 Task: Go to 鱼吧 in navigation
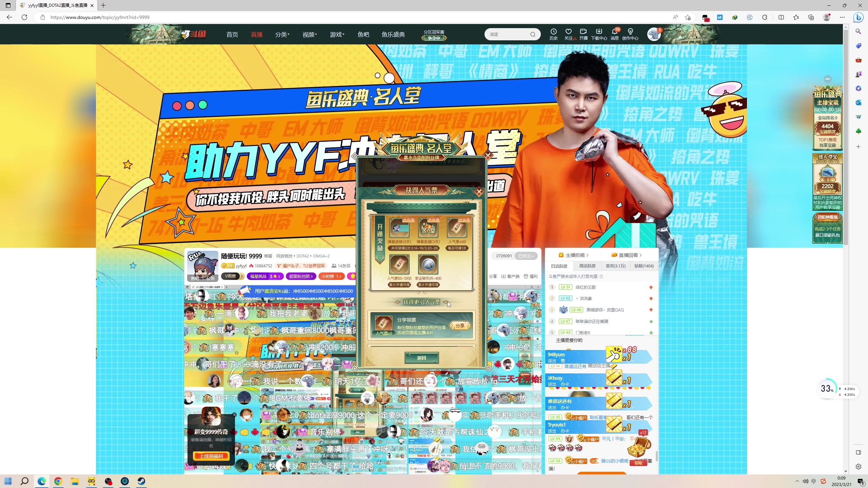click(x=363, y=34)
